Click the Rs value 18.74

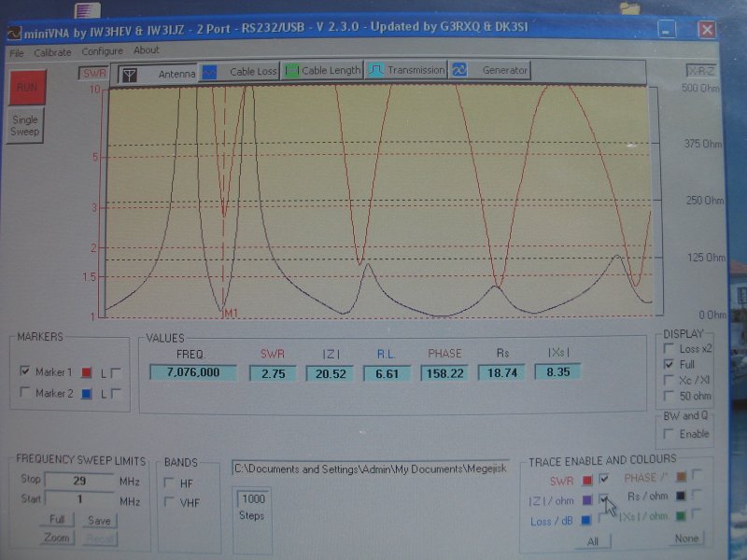pyautogui.click(x=502, y=372)
